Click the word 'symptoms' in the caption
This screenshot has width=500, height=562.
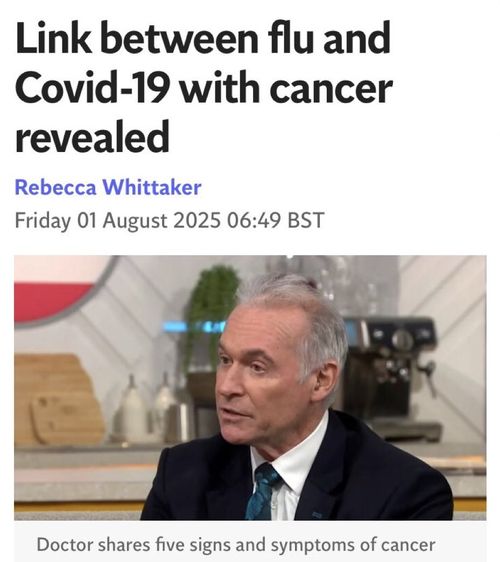pyautogui.click(x=313, y=546)
